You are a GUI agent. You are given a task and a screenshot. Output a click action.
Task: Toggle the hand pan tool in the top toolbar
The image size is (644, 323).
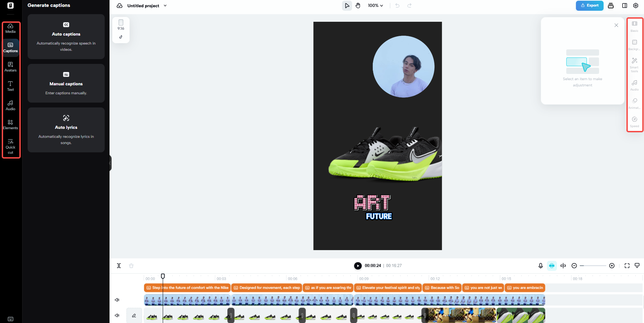[x=358, y=6]
